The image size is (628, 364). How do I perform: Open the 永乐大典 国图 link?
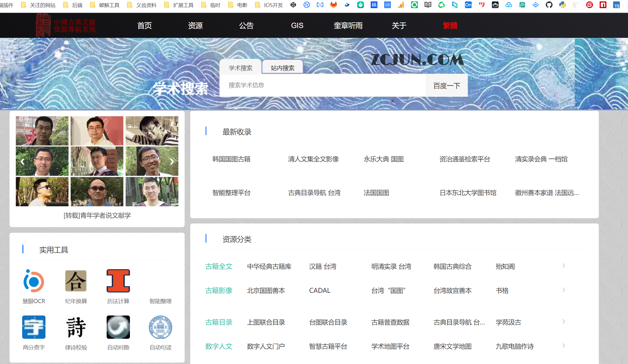tap(383, 159)
